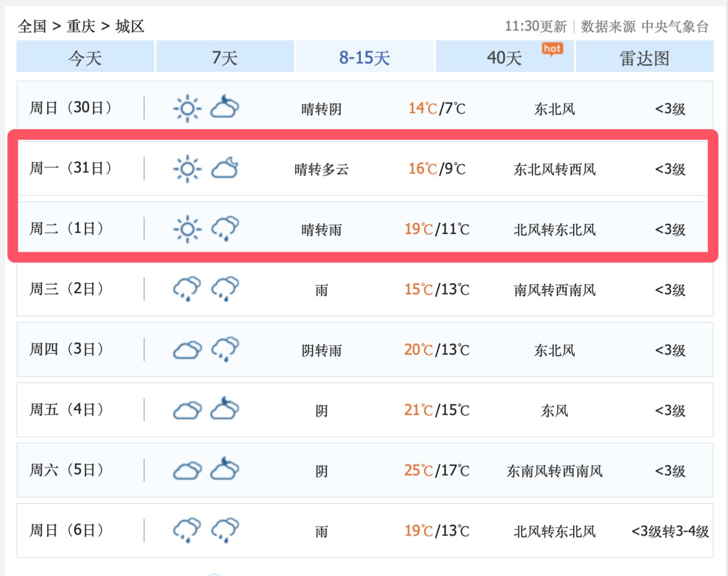Click the rain cloud icon for Tuesday 1日
This screenshot has width=728, height=576.
pyautogui.click(x=225, y=229)
